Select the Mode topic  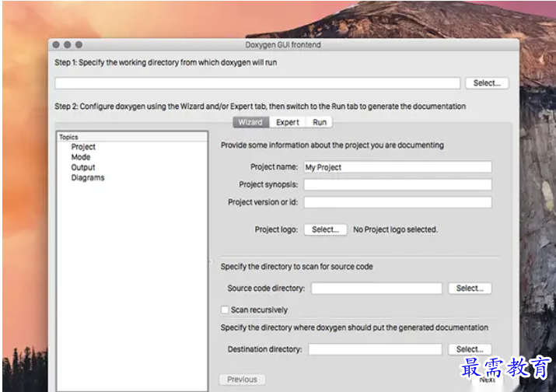81,157
